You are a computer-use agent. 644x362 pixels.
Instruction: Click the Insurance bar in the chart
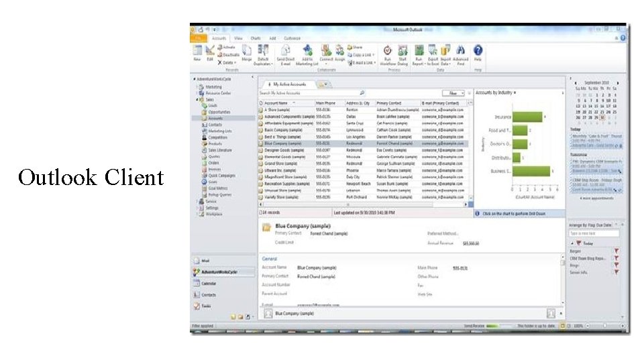(x=527, y=117)
